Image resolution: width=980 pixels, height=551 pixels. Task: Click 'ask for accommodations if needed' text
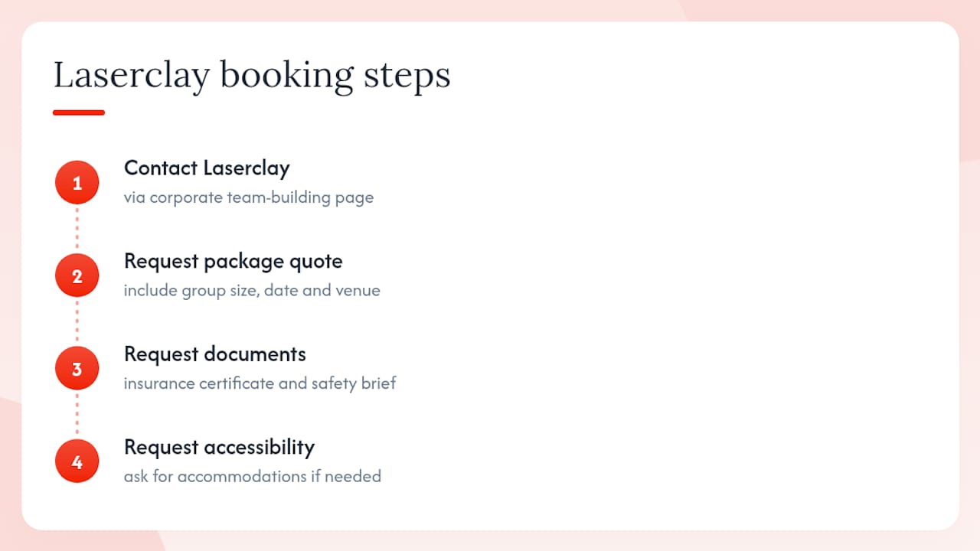253,476
